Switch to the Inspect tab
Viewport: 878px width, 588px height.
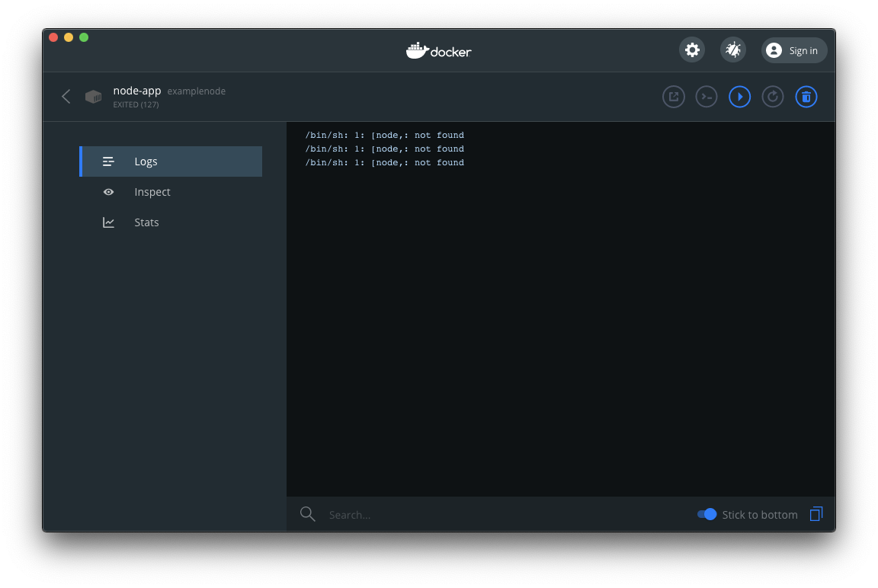coord(152,192)
